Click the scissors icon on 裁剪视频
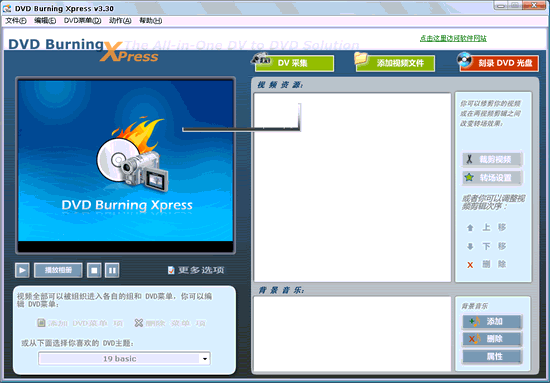 (x=469, y=160)
